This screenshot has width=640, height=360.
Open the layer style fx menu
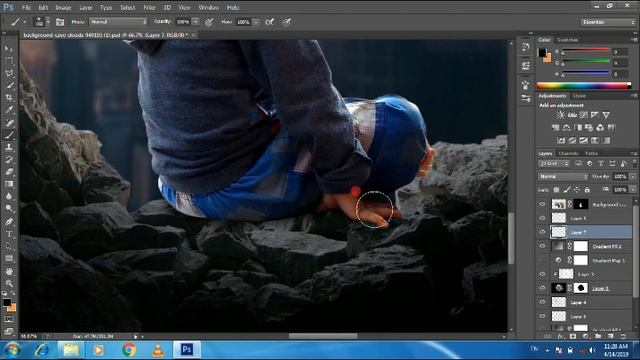[561, 336]
